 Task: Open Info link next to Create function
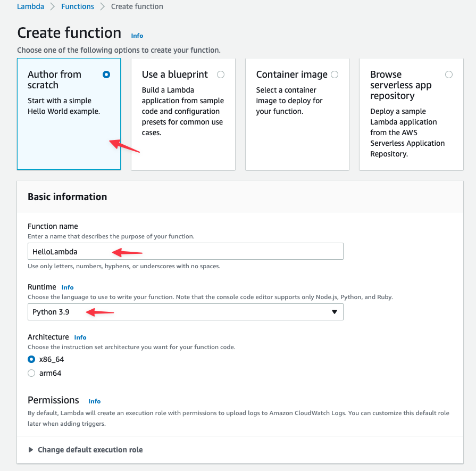pyautogui.click(x=137, y=36)
